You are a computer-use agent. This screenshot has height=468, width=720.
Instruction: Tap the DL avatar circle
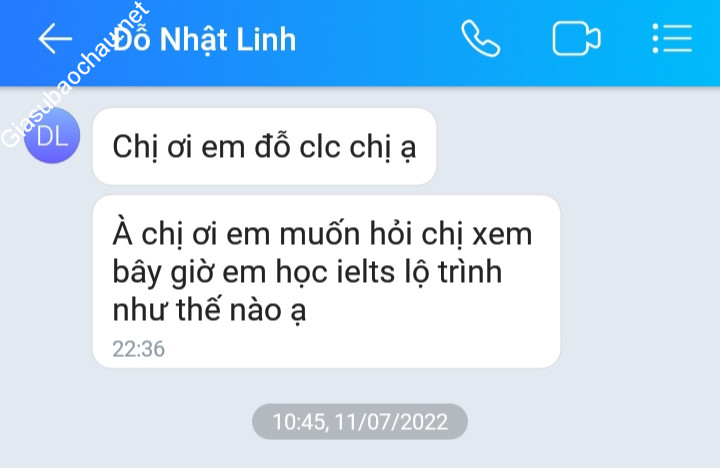point(52,136)
